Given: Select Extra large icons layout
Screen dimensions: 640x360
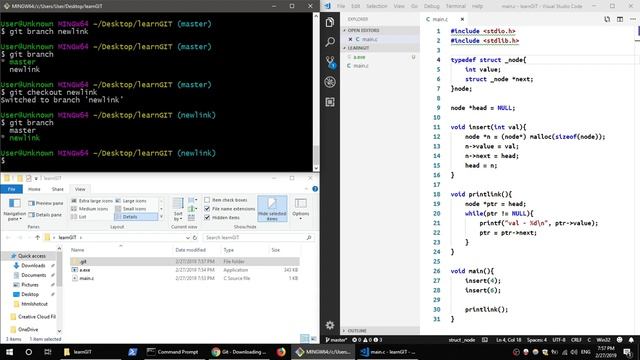Looking at the screenshot, I should [x=92, y=201].
